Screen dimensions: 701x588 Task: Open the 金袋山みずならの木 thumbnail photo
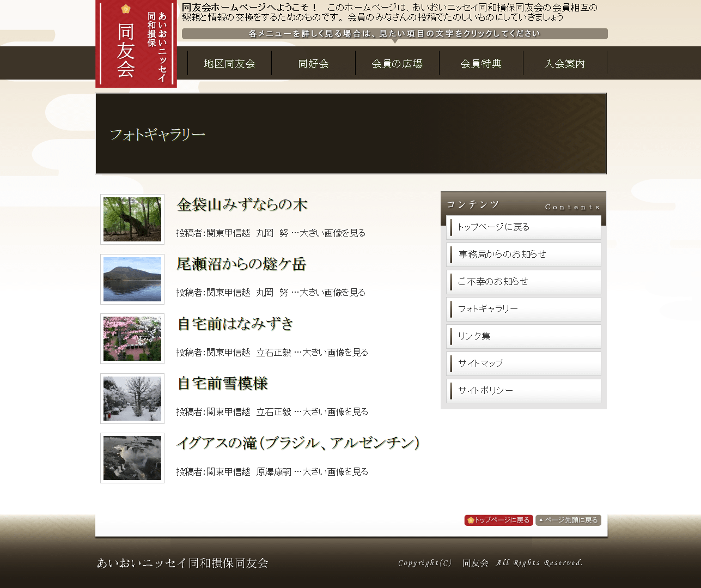132,219
